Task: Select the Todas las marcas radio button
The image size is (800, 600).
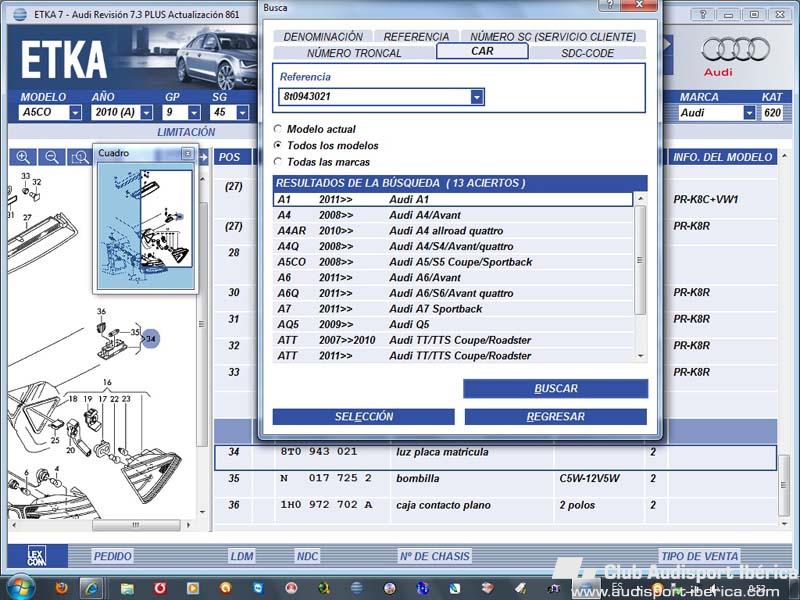Action: pos(278,161)
